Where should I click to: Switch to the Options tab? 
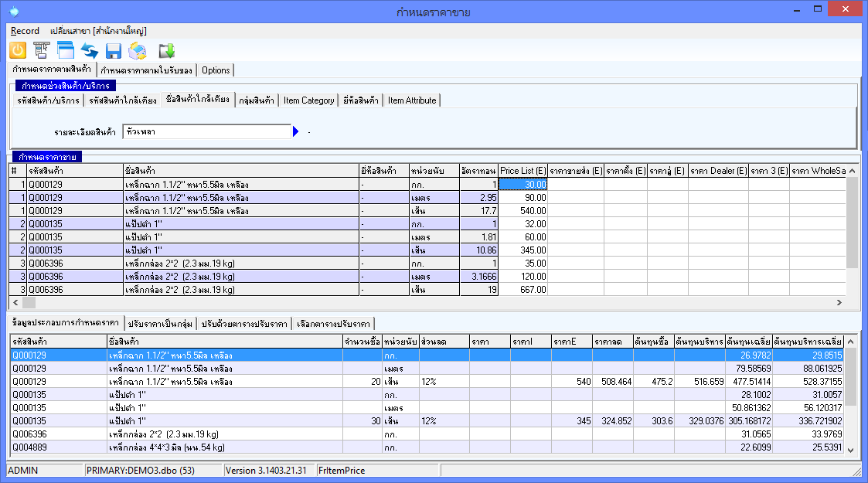click(216, 70)
